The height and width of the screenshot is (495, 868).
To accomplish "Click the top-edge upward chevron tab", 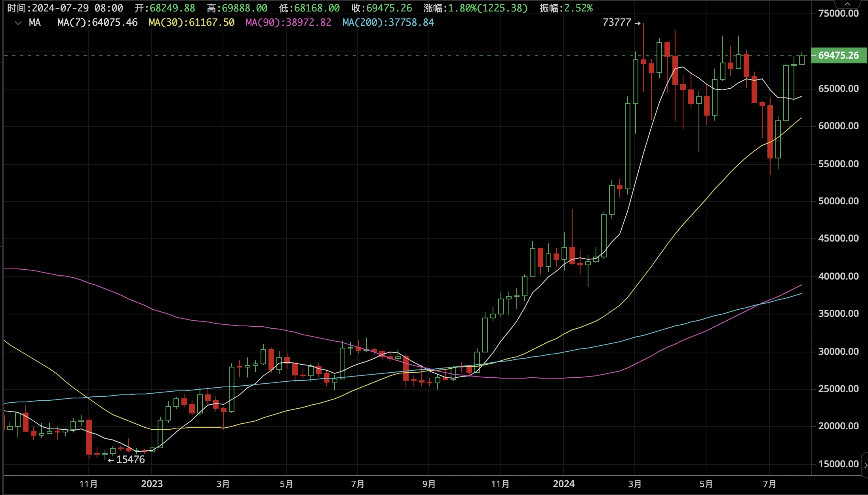I will click(x=847, y=4).
